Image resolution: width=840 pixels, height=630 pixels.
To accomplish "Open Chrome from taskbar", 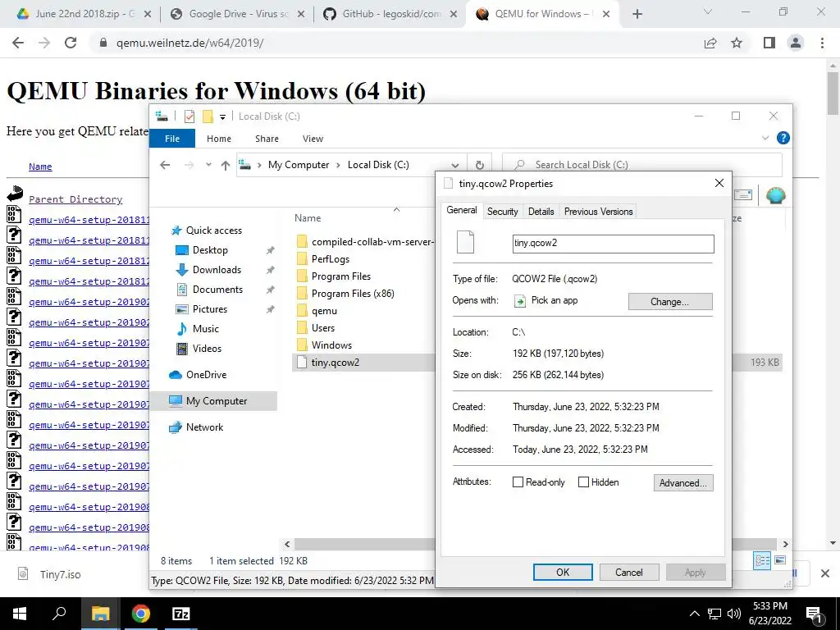I will click(141, 614).
